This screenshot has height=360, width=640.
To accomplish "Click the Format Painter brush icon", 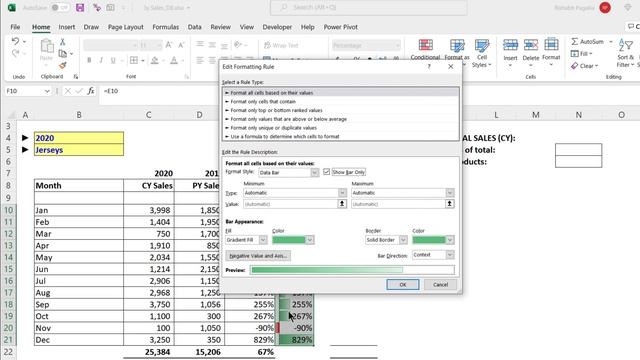I will point(62,65).
